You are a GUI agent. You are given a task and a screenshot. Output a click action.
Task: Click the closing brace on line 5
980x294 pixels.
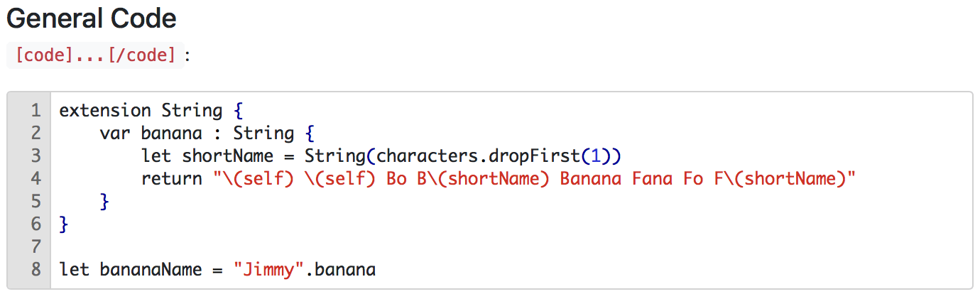[105, 202]
